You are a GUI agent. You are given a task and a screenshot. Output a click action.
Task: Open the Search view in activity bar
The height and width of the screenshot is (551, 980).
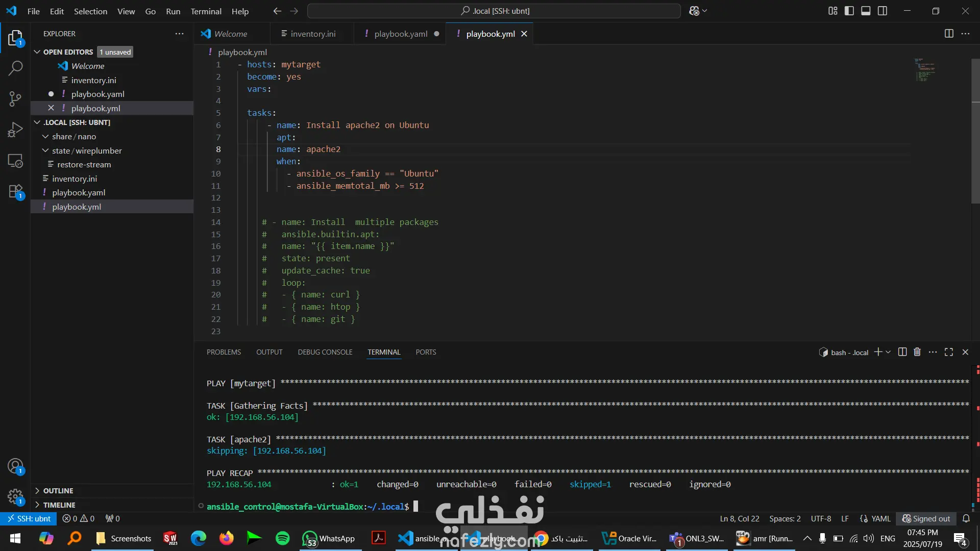point(15,68)
